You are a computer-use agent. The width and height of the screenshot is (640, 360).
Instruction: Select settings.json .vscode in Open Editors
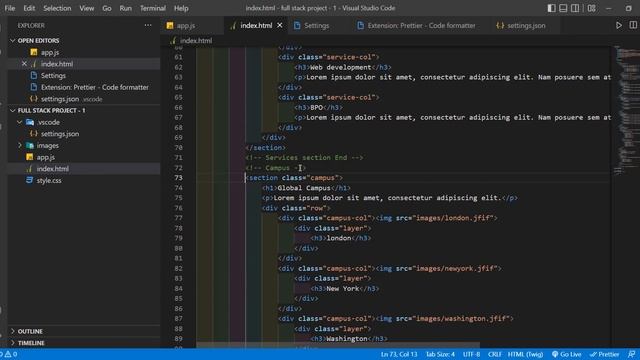(x=84, y=99)
